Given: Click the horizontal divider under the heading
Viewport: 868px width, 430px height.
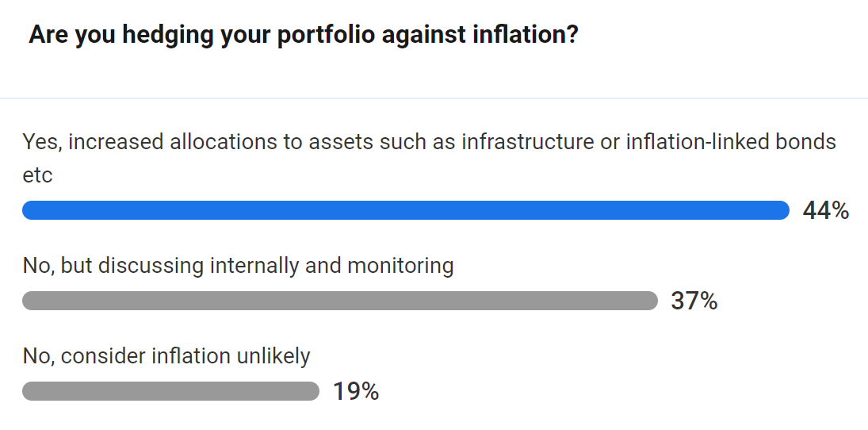Looking at the screenshot, I should pos(434,98).
